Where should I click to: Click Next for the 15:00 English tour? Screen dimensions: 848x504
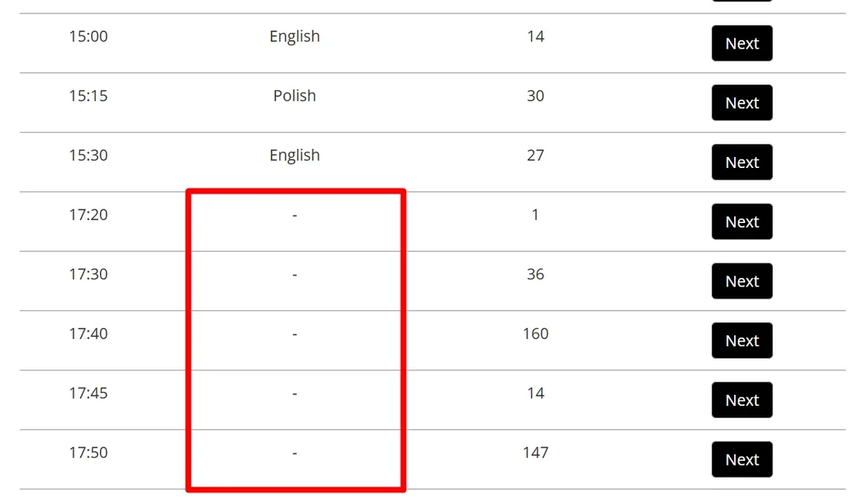click(741, 43)
